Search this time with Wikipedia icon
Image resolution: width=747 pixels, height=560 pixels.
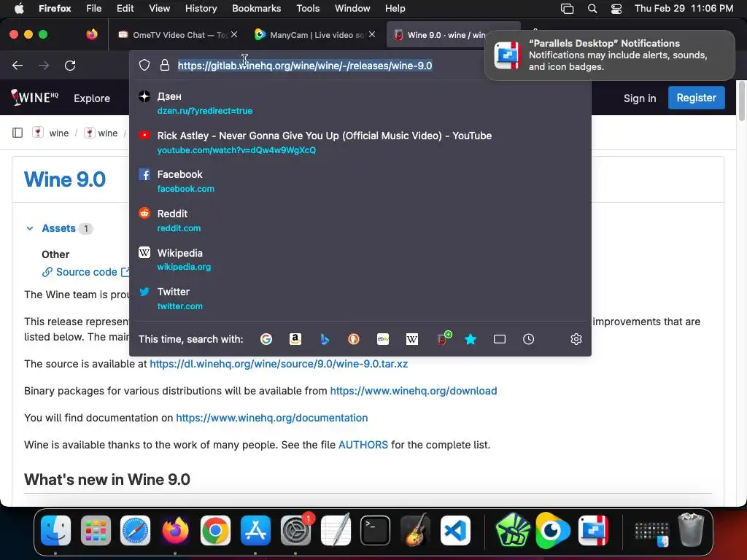[x=412, y=339]
